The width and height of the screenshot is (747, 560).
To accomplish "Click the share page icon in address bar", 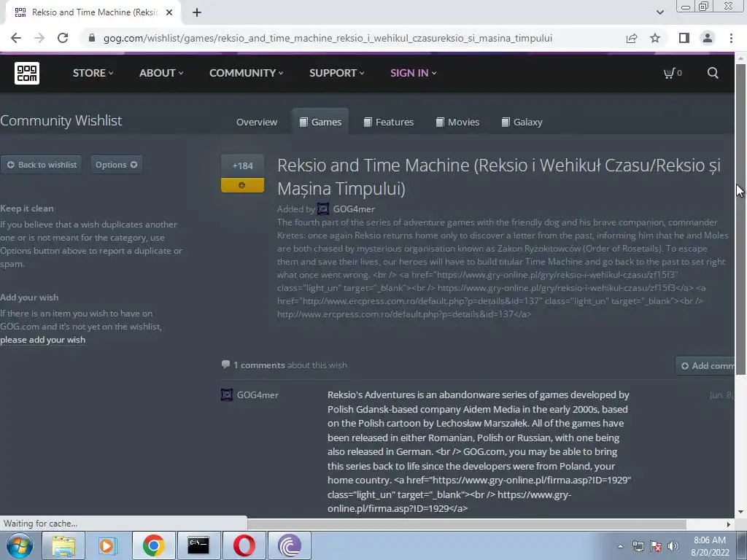I will click(x=632, y=38).
